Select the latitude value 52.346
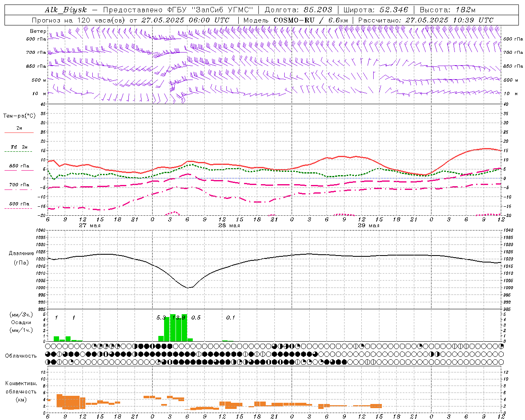Image resolution: width=525 pixels, height=420 pixels. click(x=394, y=10)
